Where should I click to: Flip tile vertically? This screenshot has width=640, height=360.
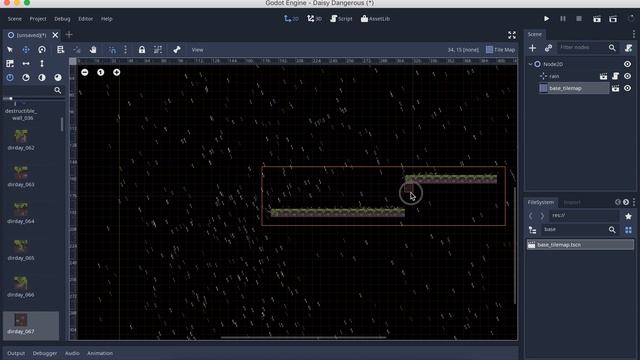[x=42, y=64]
